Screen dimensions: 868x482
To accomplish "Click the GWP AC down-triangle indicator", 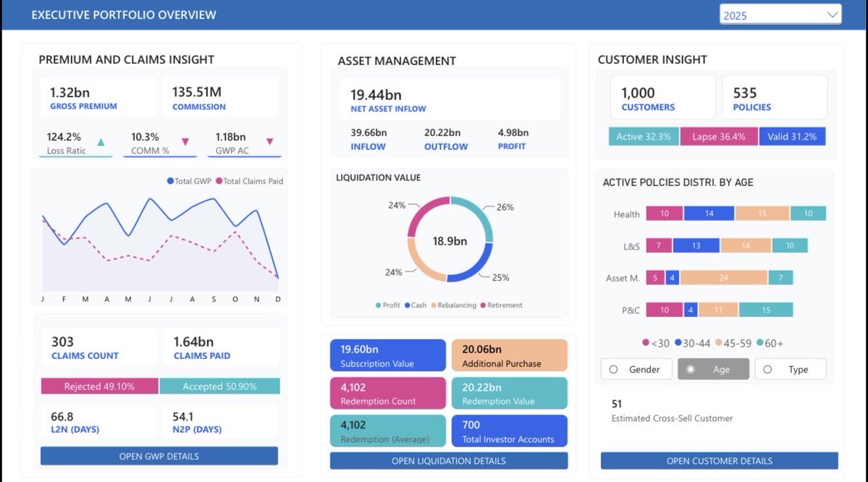I will [269, 142].
